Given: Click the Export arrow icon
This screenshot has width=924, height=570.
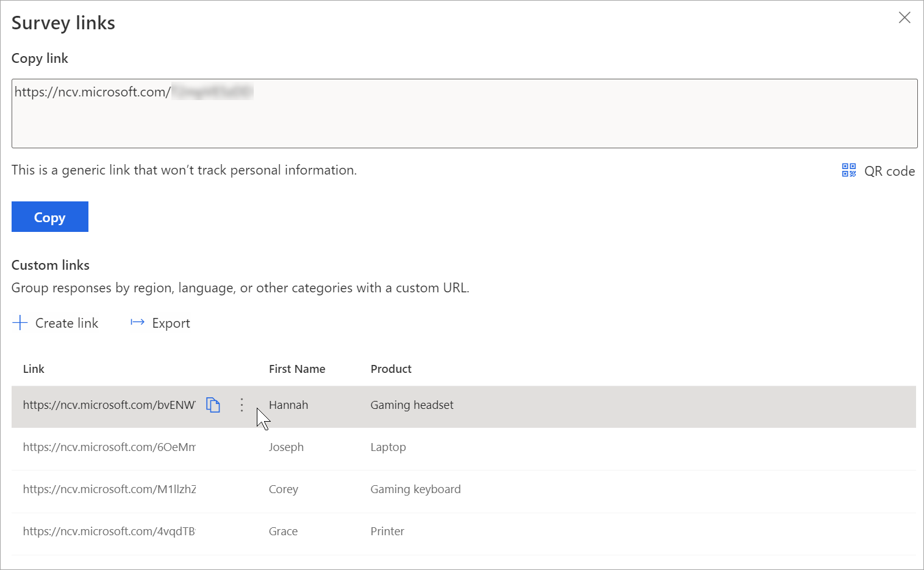Looking at the screenshot, I should click(137, 322).
